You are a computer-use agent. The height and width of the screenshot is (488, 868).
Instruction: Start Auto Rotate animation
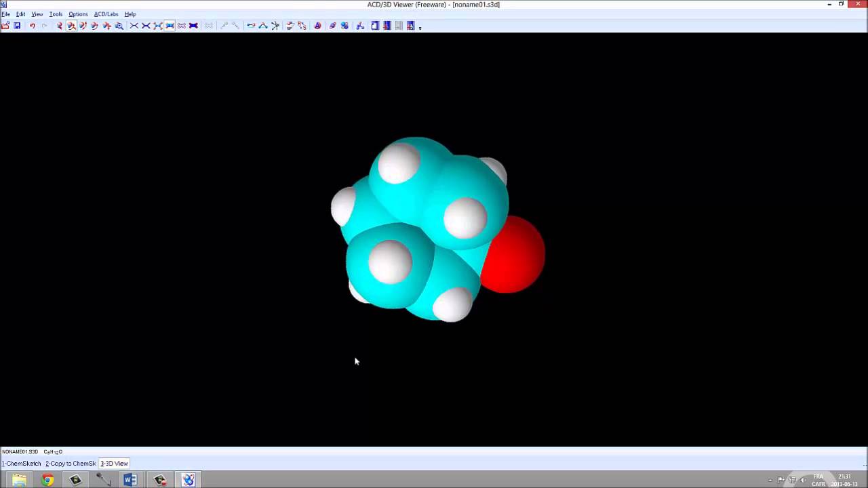(290, 26)
